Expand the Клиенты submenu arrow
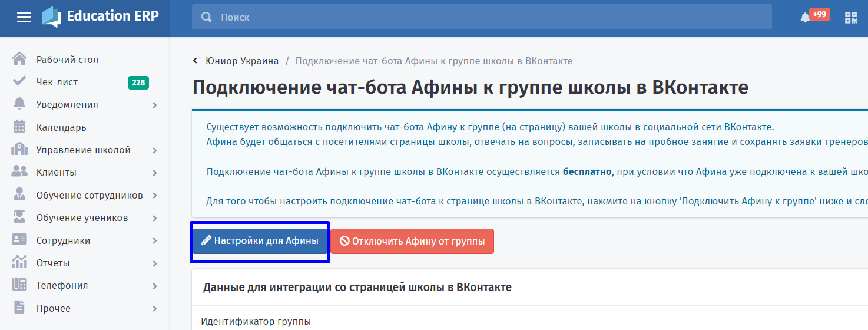The image size is (868, 330). point(155,173)
